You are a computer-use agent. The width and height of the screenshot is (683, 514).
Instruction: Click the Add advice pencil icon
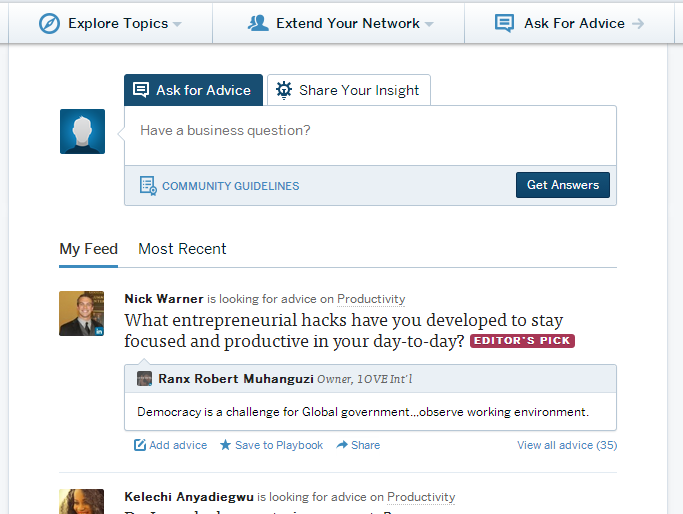[140, 445]
